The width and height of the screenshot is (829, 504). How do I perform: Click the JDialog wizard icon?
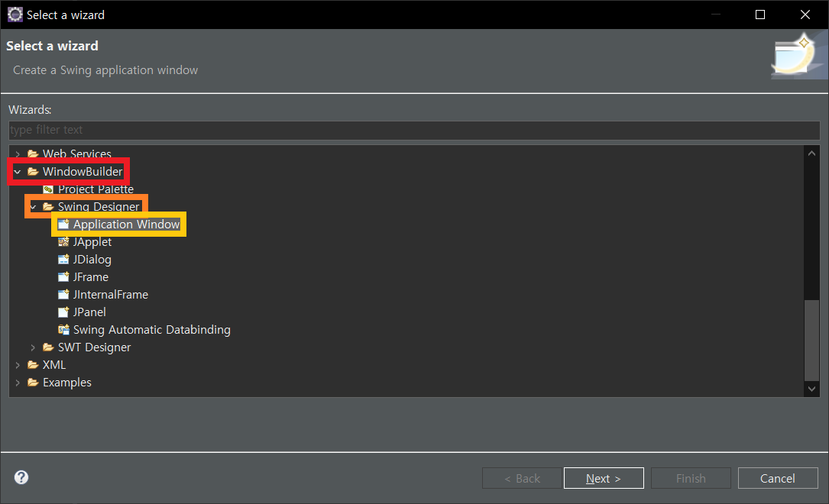tap(63, 260)
